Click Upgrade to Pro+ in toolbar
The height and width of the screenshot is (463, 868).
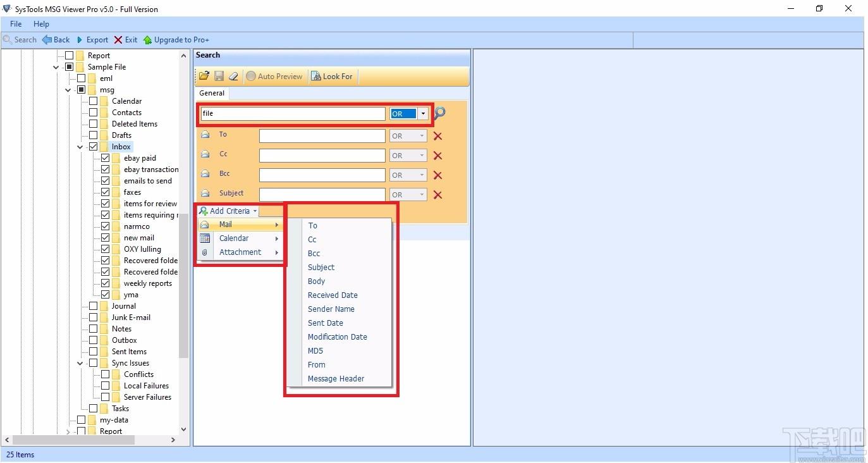coord(176,40)
